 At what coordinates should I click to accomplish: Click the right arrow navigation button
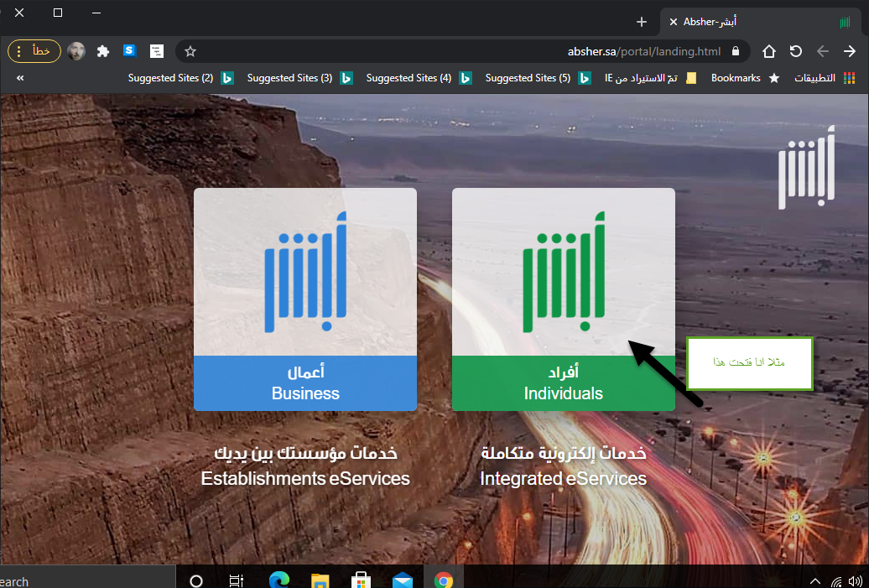(850, 51)
